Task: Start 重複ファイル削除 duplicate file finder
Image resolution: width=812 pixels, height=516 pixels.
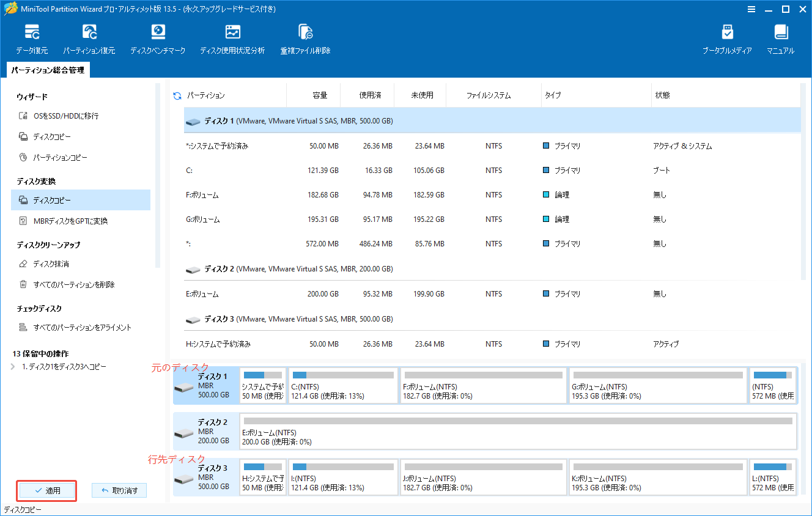Action: point(304,37)
